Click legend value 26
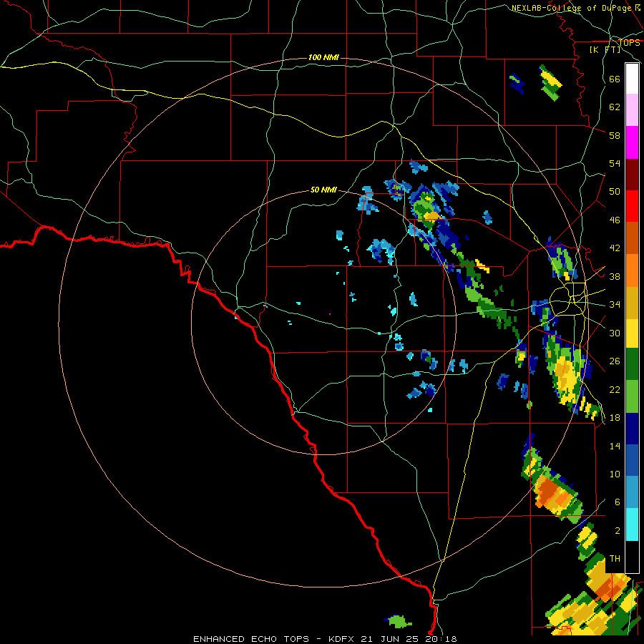644x644 pixels. [x=615, y=361]
